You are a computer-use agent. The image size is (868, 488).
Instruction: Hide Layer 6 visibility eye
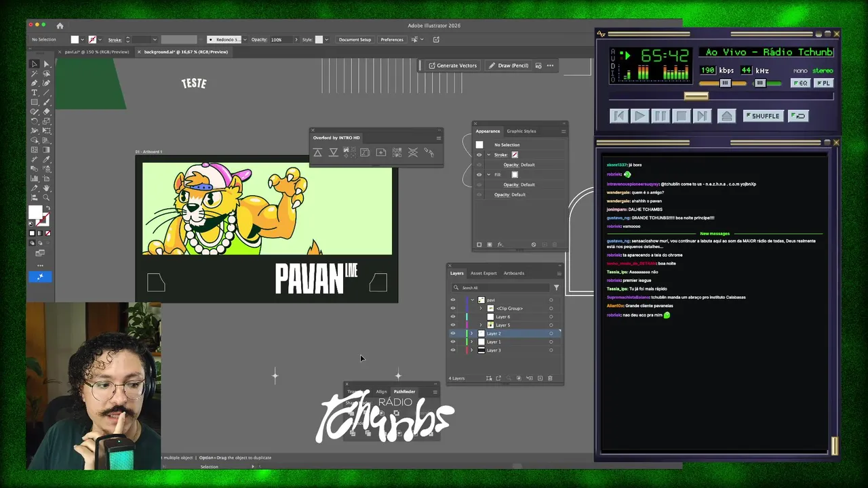pyautogui.click(x=453, y=317)
